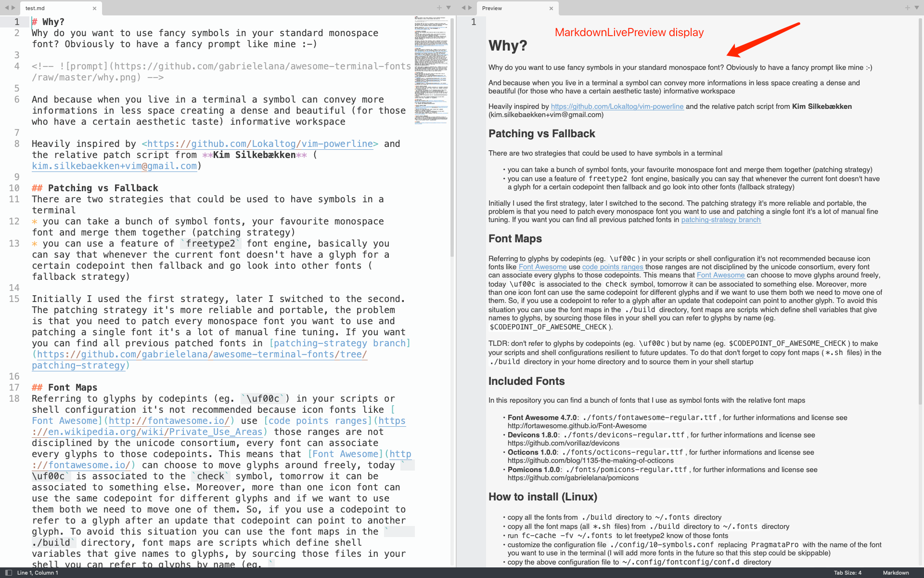The image size is (924, 578).
Task: Click the 'Font Maps' heading in Preview
Action: [515, 239]
